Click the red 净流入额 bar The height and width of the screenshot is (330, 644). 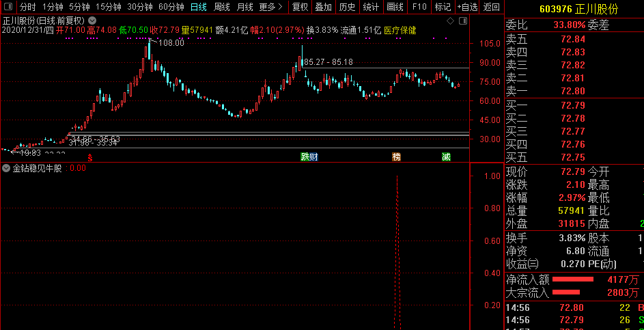(x=572, y=279)
